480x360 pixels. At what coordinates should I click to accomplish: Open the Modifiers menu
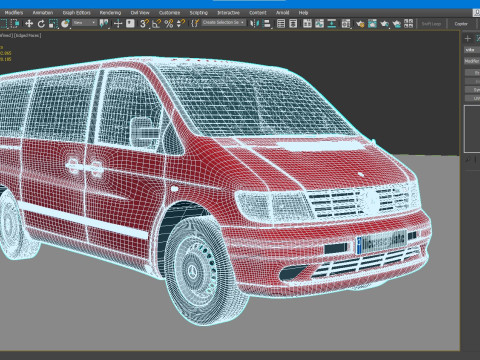click(x=14, y=13)
